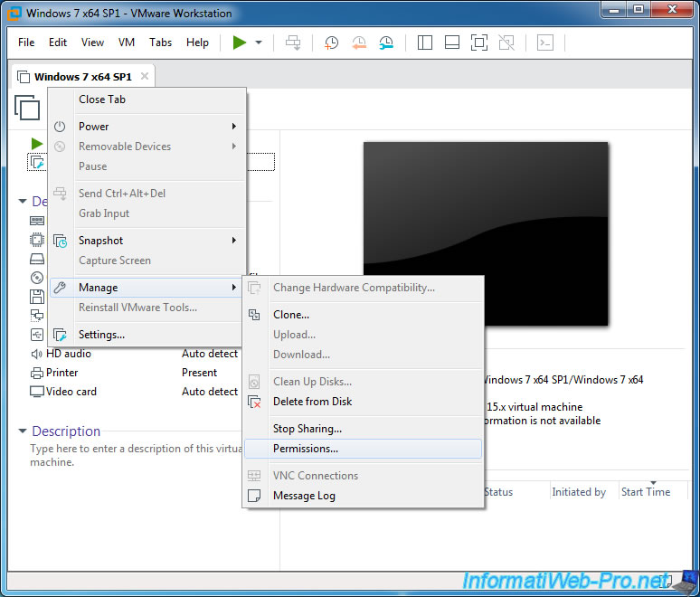This screenshot has height=597, width=700.
Task: Click Present value for Printer
Action: pos(200,373)
